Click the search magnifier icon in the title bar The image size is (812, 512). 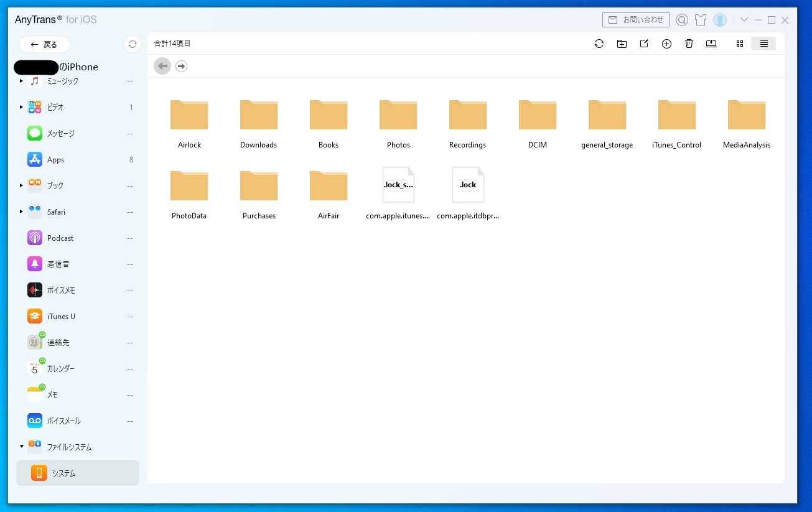point(682,20)
